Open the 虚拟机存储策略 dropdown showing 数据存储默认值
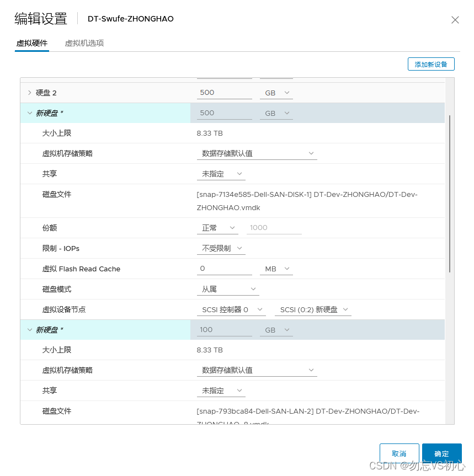 (x=257, y=153)
